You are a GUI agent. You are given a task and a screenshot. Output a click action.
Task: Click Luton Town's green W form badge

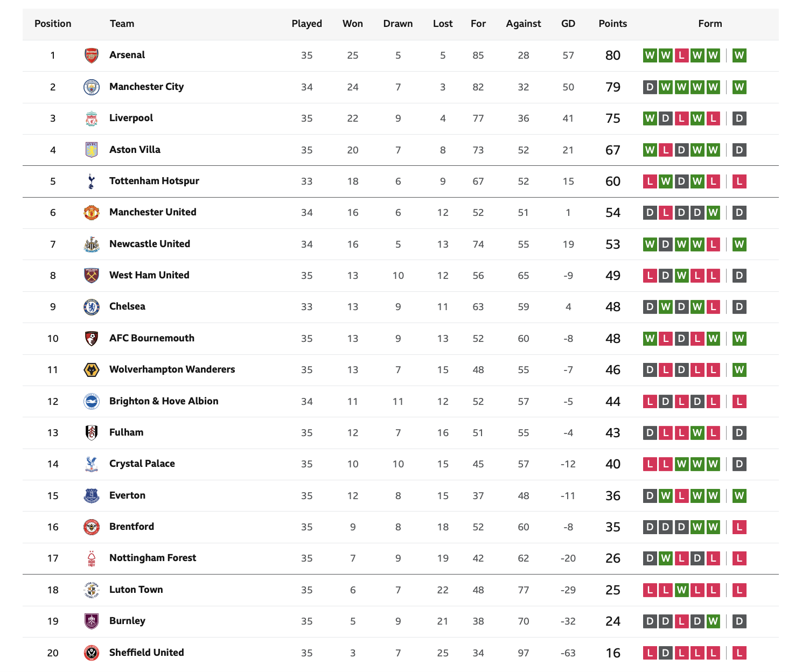click(682, 590)
